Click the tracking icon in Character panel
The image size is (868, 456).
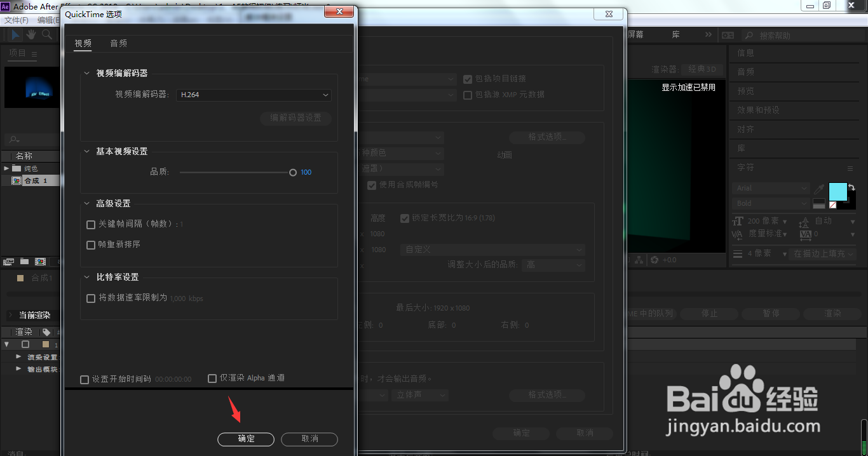[x=805, y=234]
